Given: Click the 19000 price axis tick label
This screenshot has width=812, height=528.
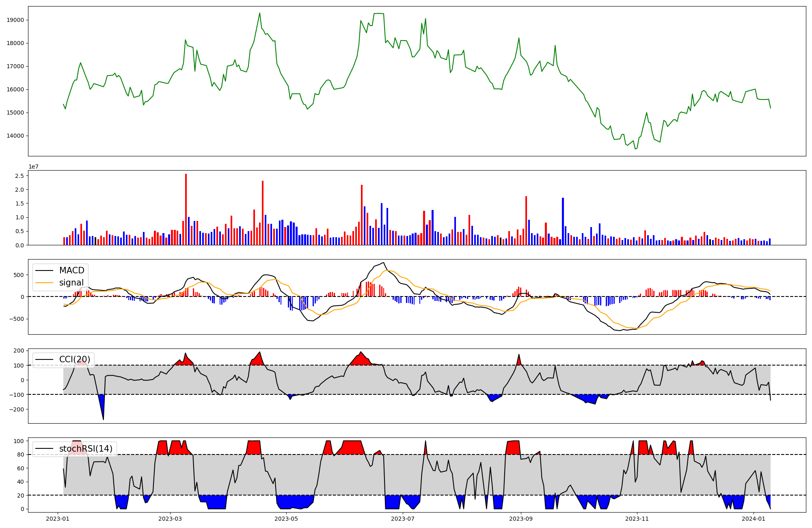Looking at the screenshot, I should pos(15,20).
